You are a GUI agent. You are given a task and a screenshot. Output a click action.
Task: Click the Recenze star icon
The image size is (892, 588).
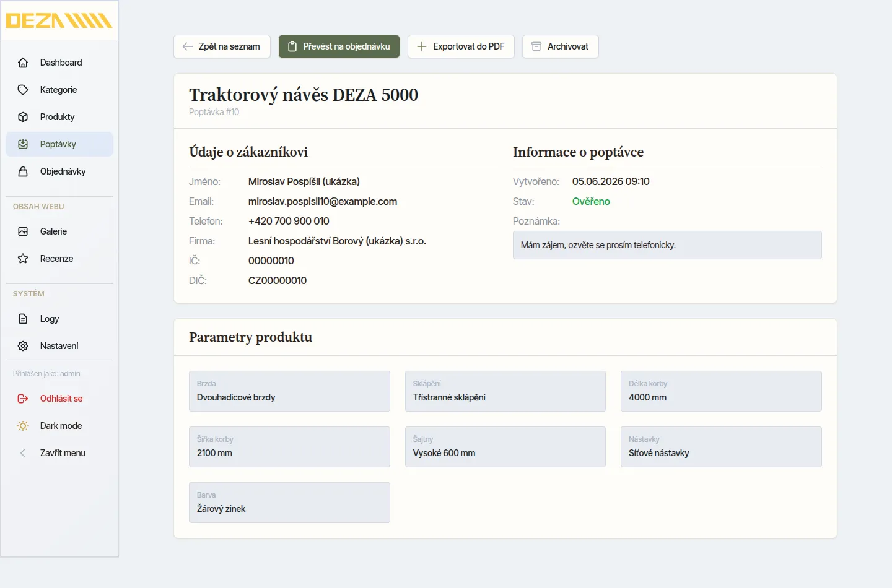pyautogui.click(x=23, y=259)
